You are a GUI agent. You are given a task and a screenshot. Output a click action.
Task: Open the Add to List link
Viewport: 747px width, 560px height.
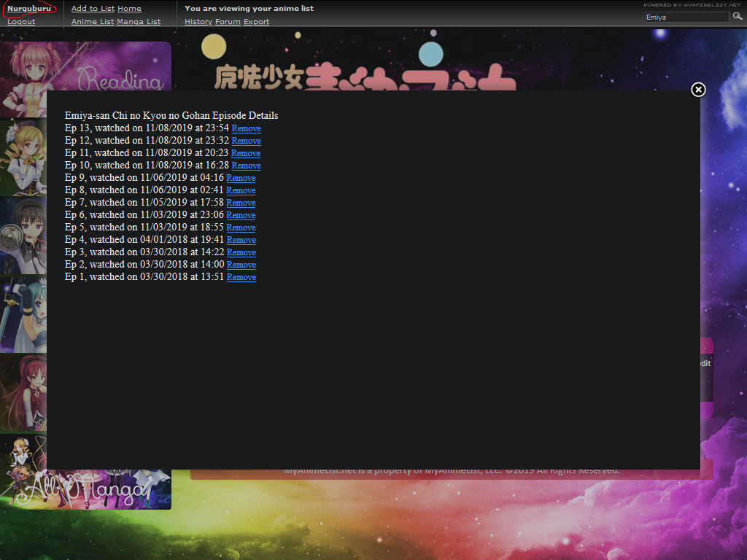[x=93, y=9]
